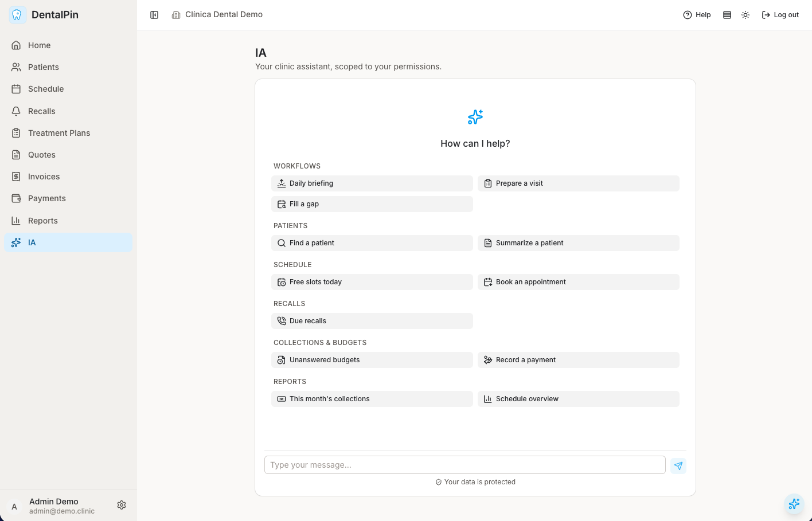Select the Clínica Dental Demo clinic selector
The height and width of the screenshot is (521, 812).
click(217, 15)
